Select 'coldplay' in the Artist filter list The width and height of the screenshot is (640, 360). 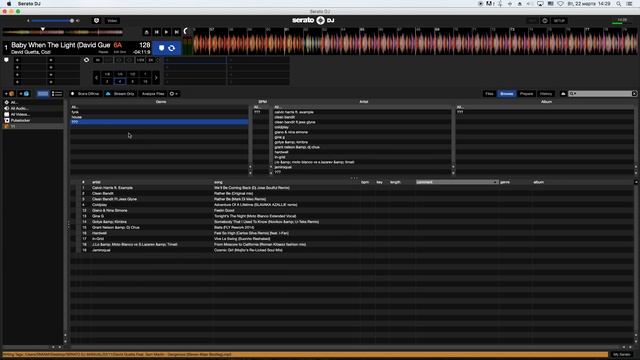[362, 127]
